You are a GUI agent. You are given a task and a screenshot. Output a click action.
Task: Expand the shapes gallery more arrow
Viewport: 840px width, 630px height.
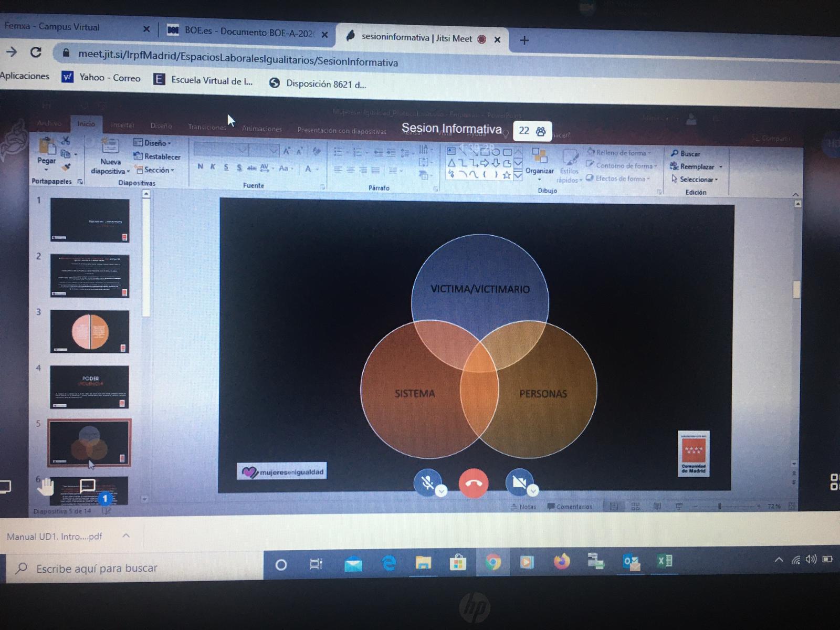tap(518, 176)
